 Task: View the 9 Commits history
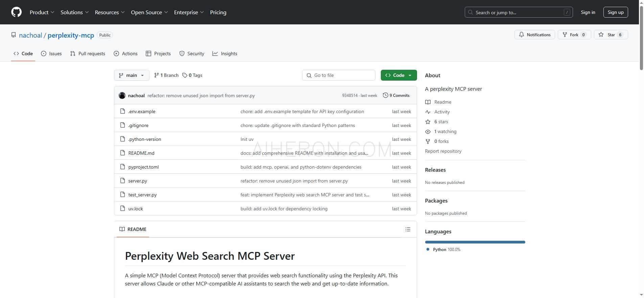[396, 95]
